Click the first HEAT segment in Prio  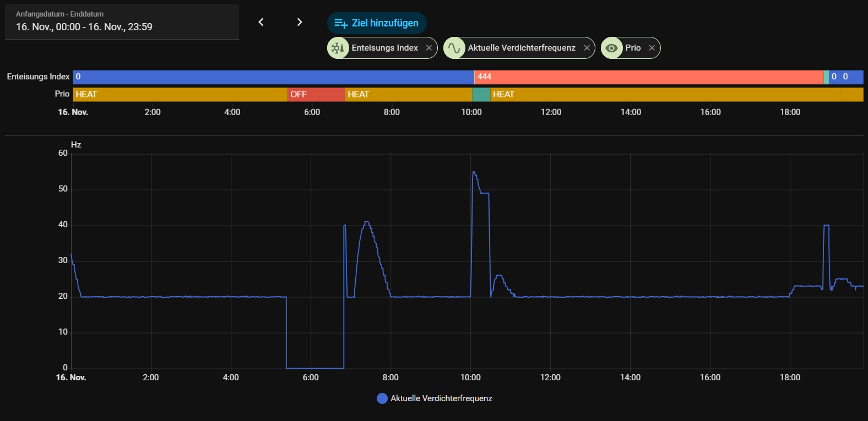(180, 95)
